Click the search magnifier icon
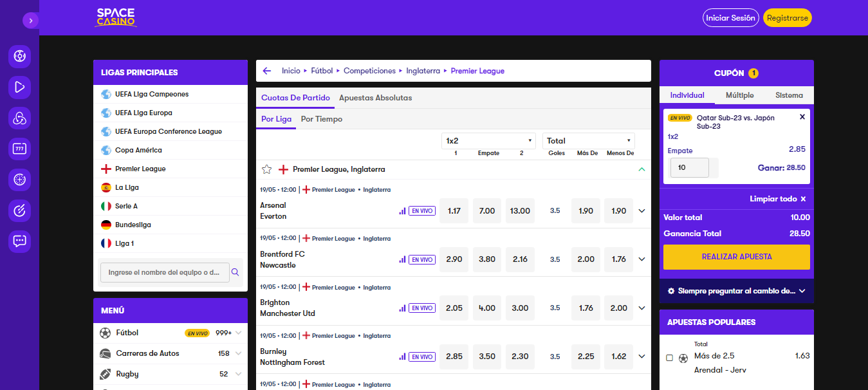Image resolution: width=868 pixels, height=390 pixels. [x=235, y=272]
